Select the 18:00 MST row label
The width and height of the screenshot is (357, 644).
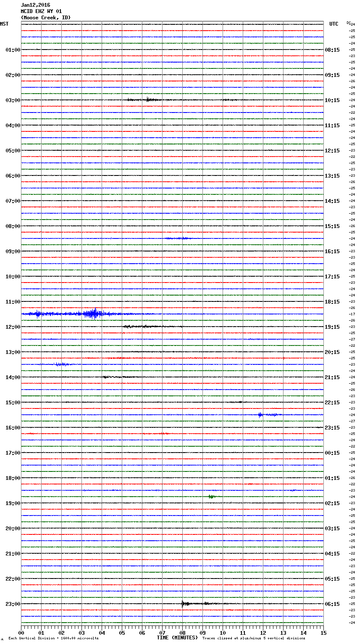(x=13, y=478)
